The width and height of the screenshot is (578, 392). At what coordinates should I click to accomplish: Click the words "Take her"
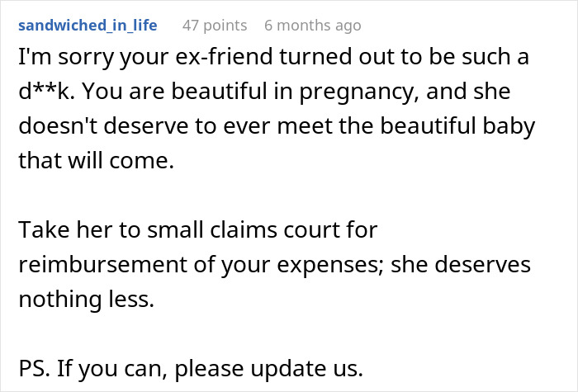(57, 231)
